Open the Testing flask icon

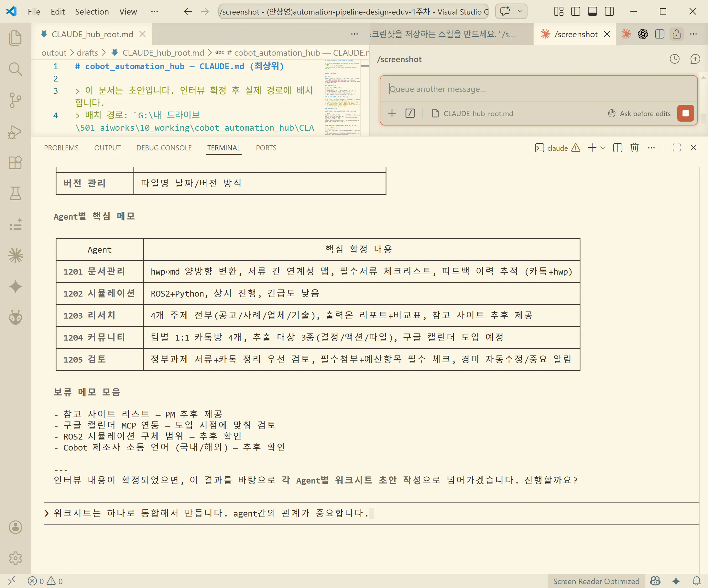[x=15, y=193]
